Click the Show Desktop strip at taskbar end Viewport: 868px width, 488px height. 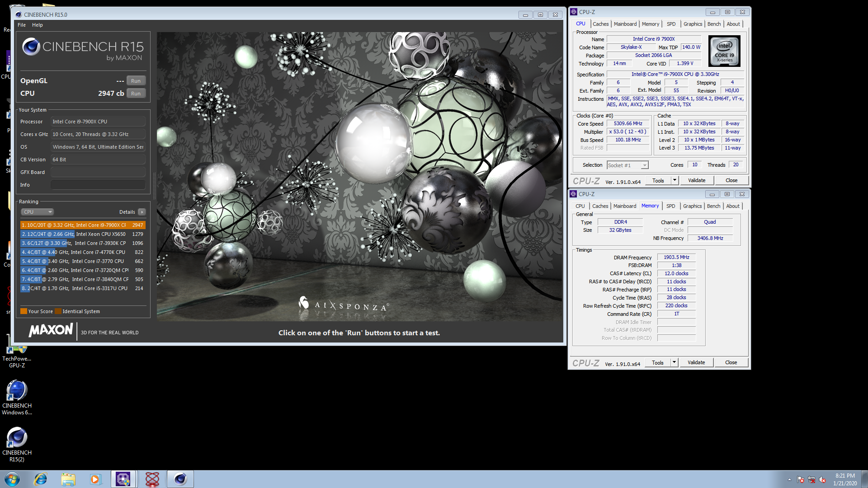[864, 479]
